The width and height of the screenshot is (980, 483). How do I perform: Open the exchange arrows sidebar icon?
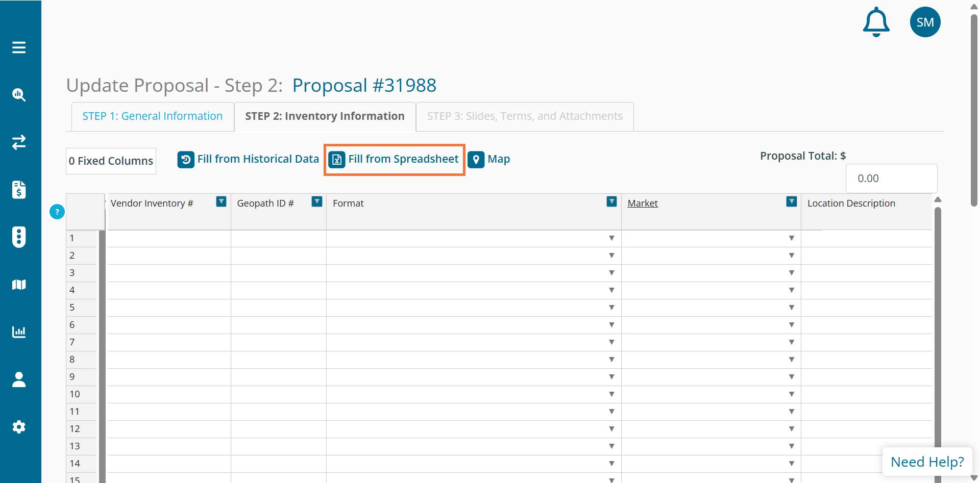tap(19, 142)
